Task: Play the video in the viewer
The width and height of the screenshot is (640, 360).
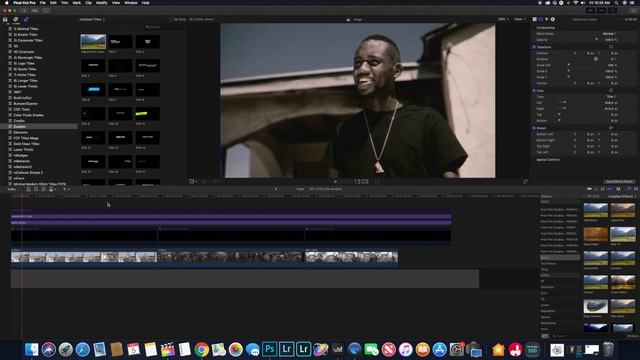Action: 336,182
